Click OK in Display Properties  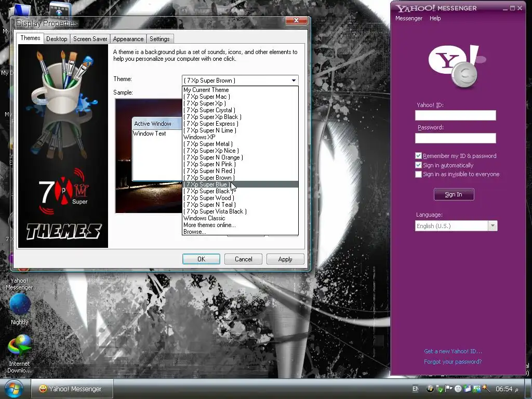coord(201,259)
